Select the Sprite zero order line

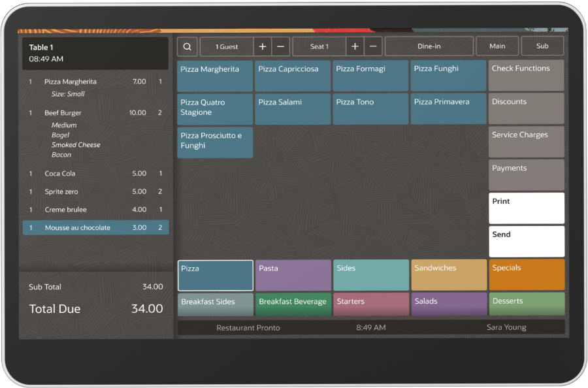[x=95, y=191]
